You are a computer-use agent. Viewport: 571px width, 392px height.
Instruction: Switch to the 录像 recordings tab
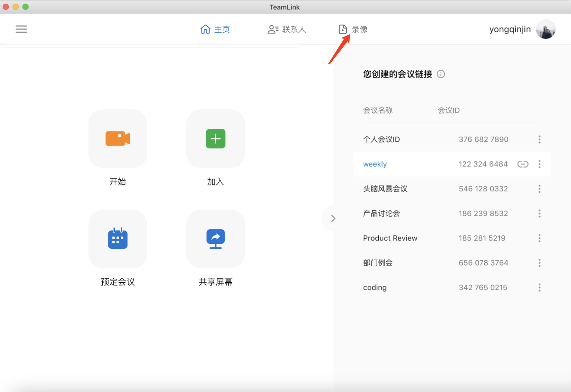[x=353, y=29]
